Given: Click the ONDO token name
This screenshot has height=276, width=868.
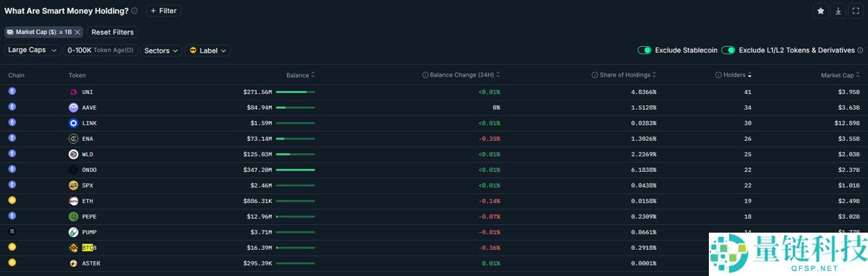Looking at the screenshot, I should click(89, 170).
